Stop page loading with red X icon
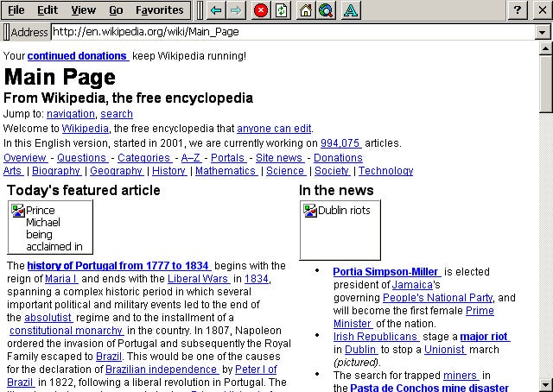The height and width of the screenshot is (392, 553). (261, 10)
